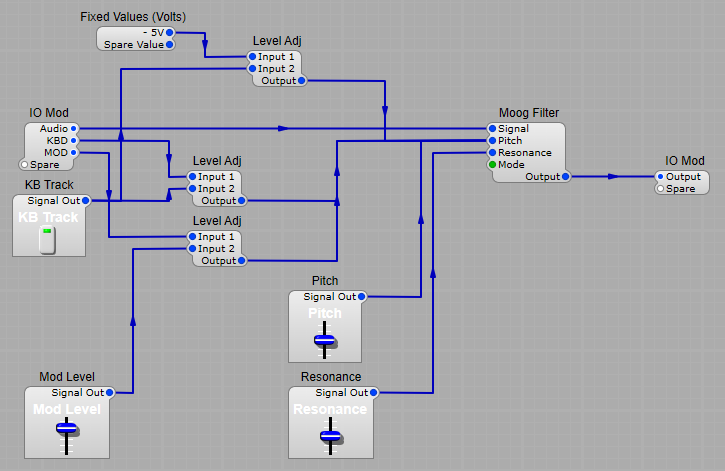Viewport: 725px width, 471px height.
Task: Click the Moog Filter Output pin
Action: click(565, 177)
